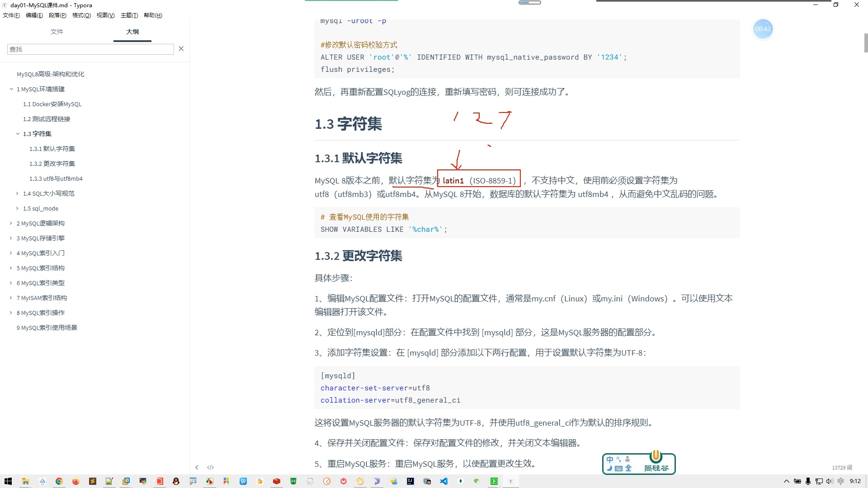Expand the '1.5 sql_mode' outline section
This screenshot has width=868, height=488.
coord(17,208)
